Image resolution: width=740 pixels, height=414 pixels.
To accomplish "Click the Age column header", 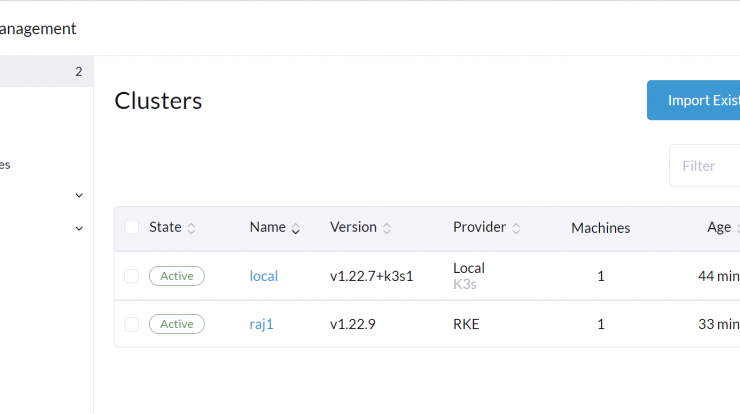I will (x=719, y=228).
